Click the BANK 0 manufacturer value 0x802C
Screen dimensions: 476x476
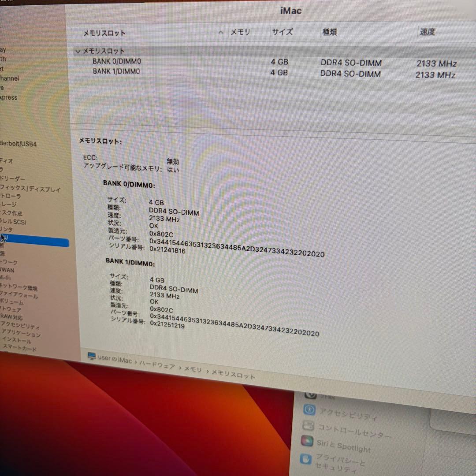point(161,234)
